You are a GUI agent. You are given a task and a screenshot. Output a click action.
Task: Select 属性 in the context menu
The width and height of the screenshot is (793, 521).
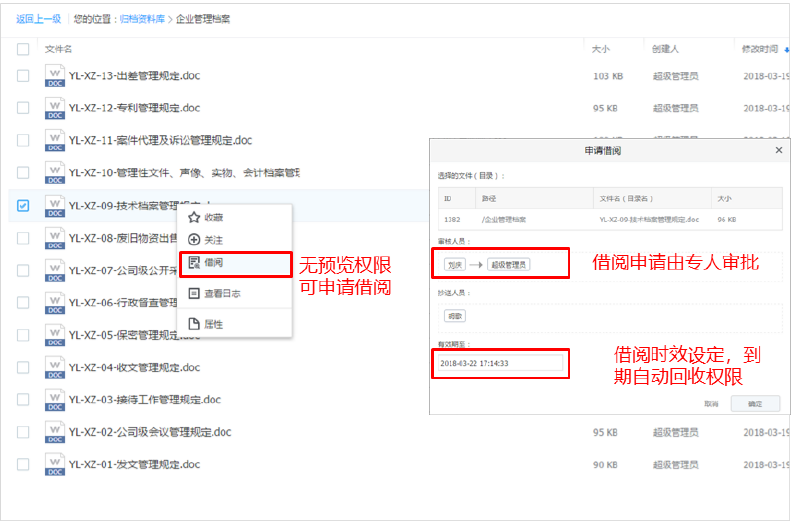[x=213, y=324]
